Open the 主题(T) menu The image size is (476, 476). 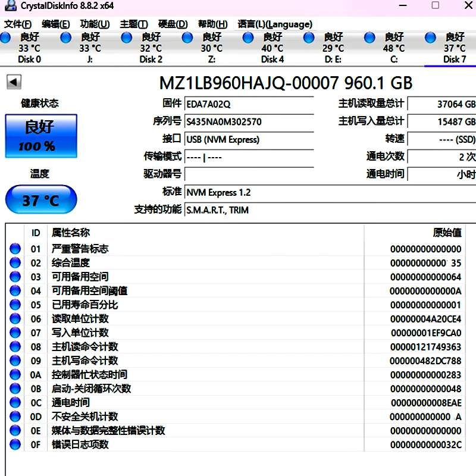[133, 24]
